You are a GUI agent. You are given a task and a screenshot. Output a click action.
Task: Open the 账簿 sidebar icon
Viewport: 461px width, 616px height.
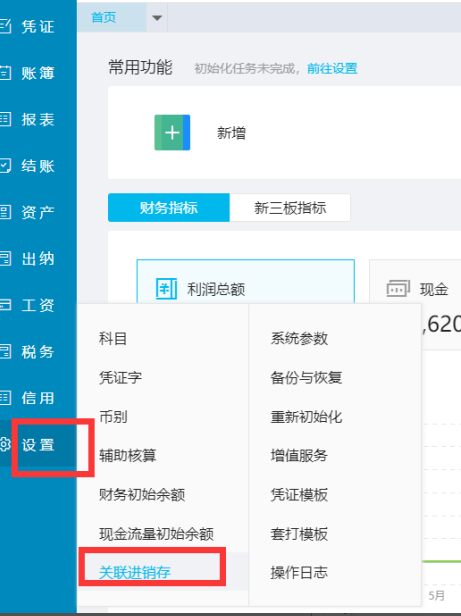tap(5, 73)
